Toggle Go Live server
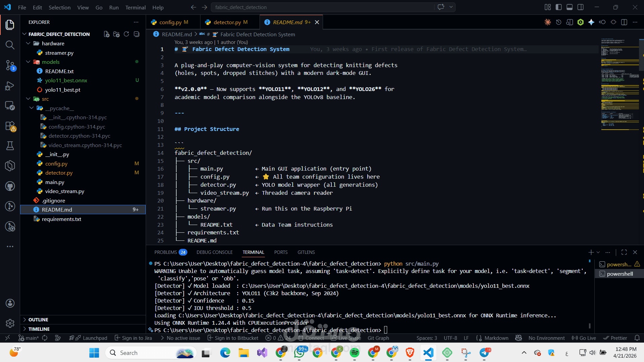 (x=584, y=338)
